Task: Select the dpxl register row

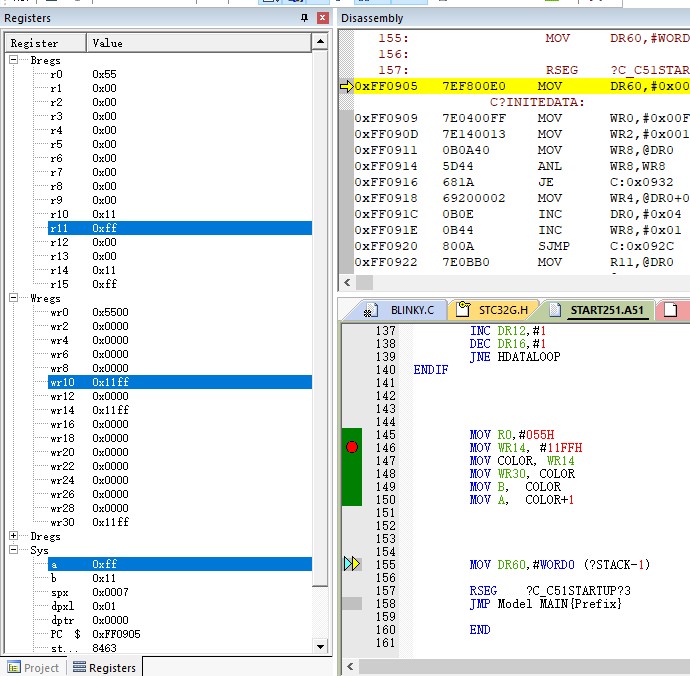Action: (x=180, y=606)
